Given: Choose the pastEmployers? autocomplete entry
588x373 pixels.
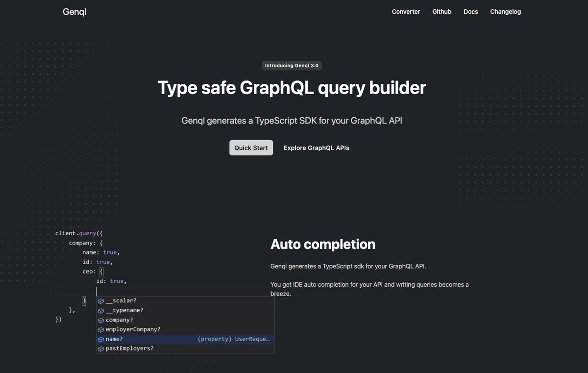Looking at the screenshot, I should [130, 348].
